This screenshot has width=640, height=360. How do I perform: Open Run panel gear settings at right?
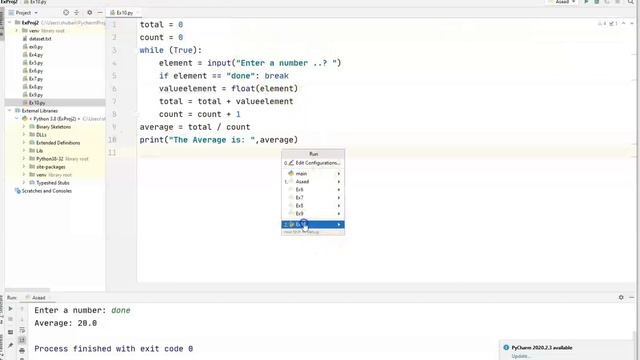[x=621, y=298]
